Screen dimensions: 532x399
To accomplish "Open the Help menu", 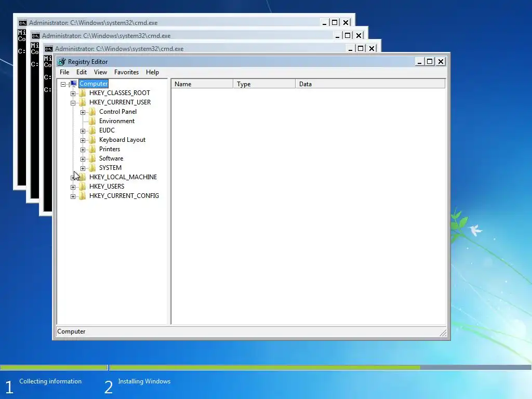I will coord(152,72).
